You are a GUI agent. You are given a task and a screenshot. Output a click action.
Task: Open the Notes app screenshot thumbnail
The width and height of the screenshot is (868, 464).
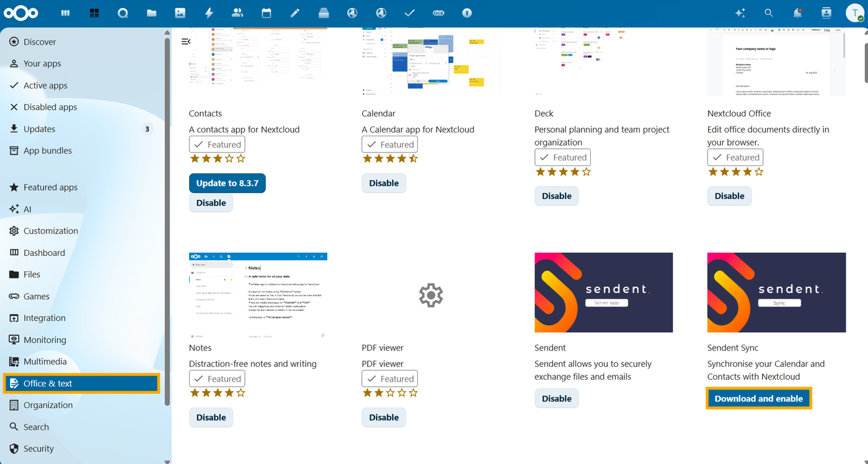coord(258,295)
